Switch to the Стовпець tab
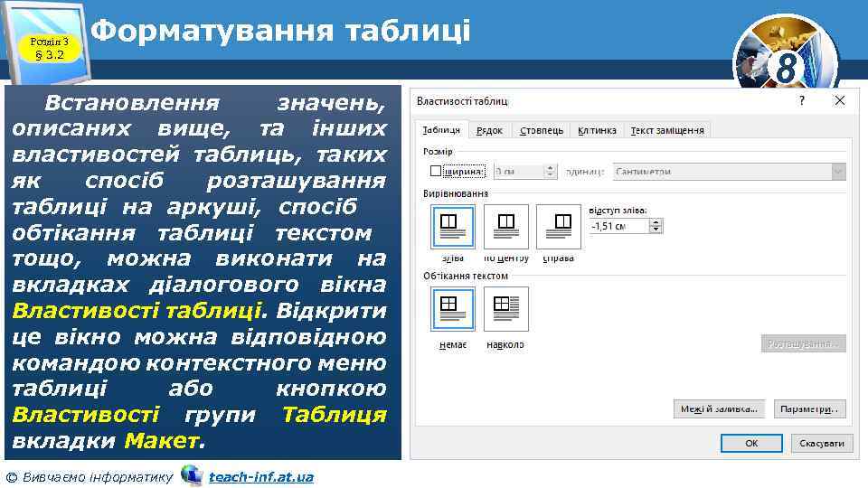 click(x=542, y=130)
